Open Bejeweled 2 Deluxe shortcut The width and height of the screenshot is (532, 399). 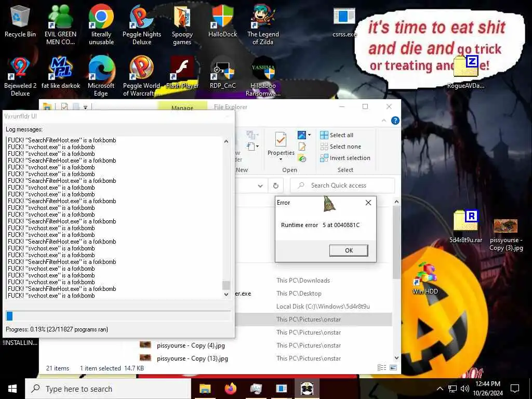pos(20,76)
